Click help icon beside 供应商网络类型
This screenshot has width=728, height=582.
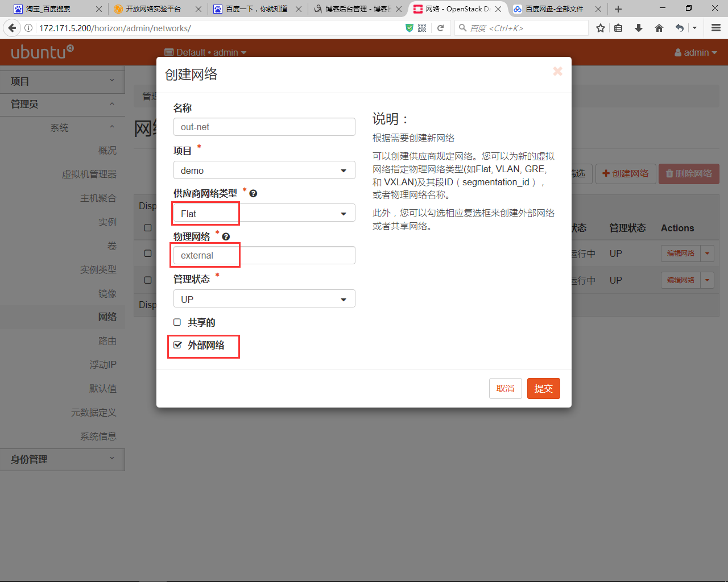(254, 194)
